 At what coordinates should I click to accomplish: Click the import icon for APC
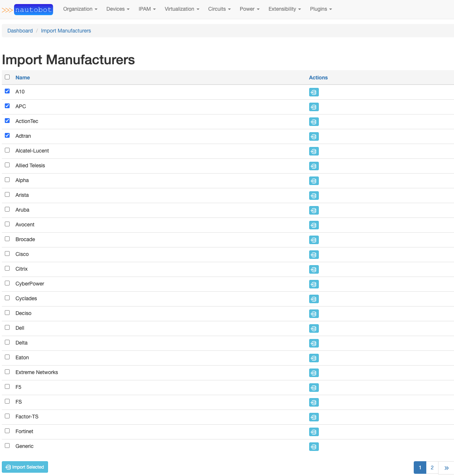tap(314, 107)
